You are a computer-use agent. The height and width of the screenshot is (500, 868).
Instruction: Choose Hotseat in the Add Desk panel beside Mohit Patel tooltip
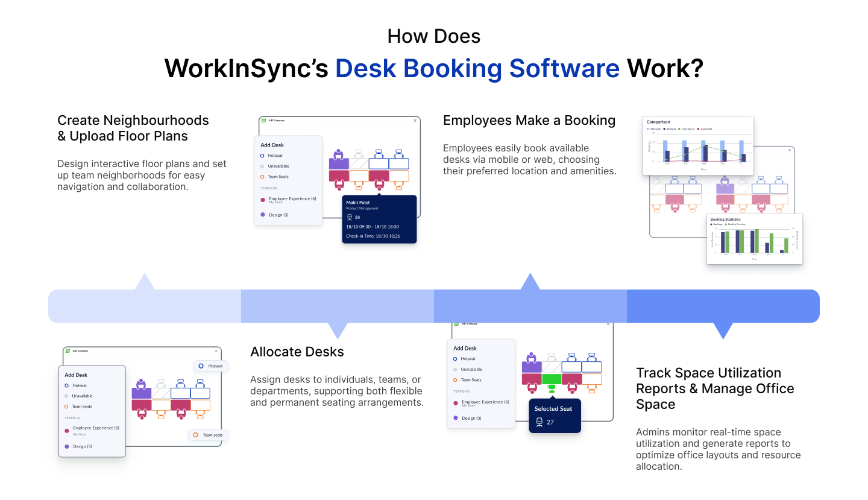pyautogui.click(x=272, y=155)
